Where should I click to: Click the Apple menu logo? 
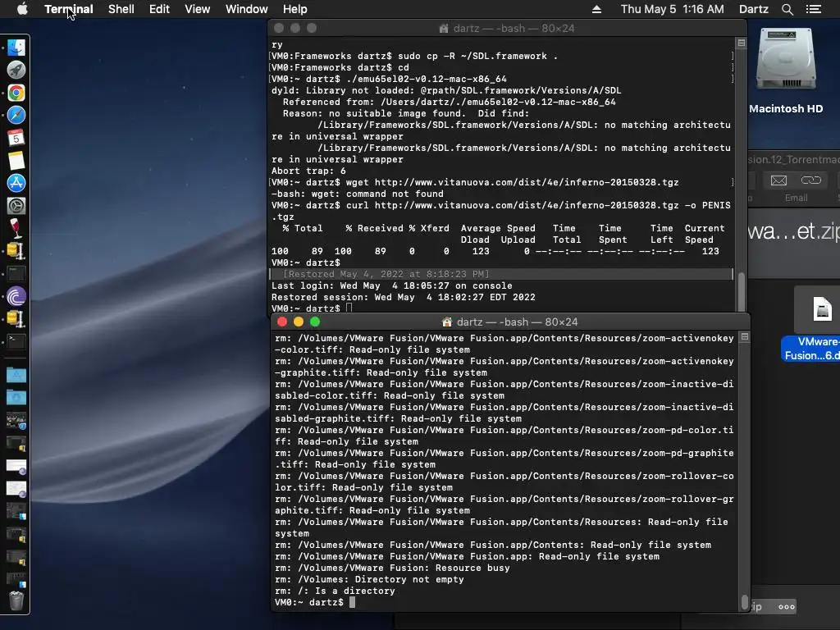pyautogui.click(x=22, y=9)
